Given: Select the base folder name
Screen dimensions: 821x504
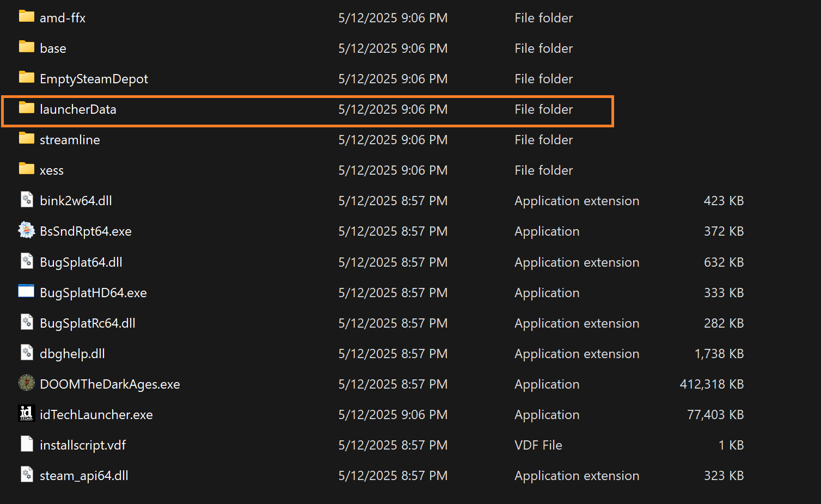Looking at the screenshot, I should click(x=53, y=48).
